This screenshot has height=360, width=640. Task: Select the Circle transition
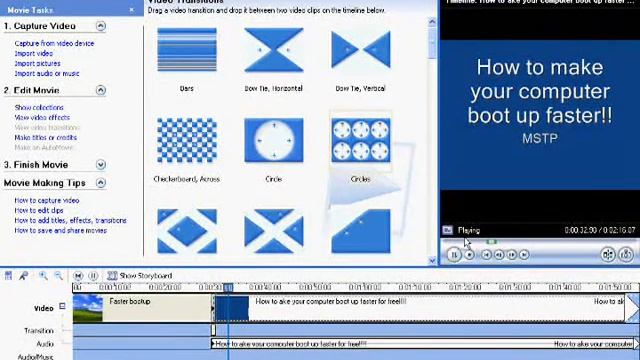pos(273,140)
